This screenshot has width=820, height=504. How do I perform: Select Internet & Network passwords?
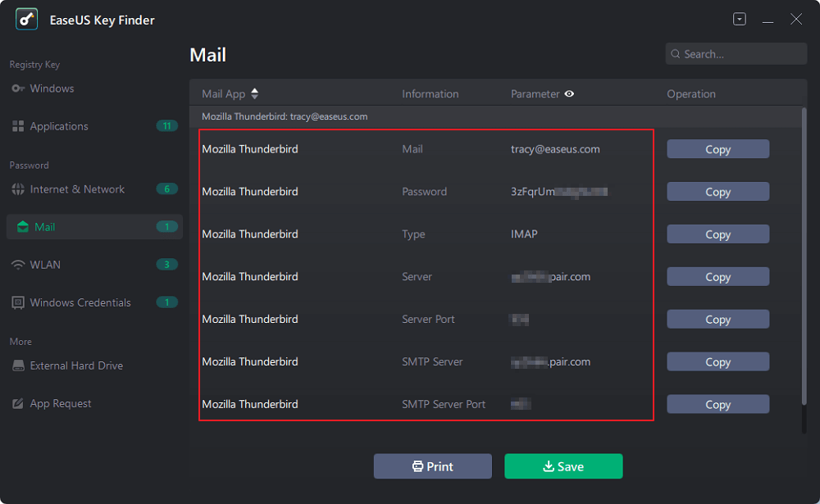coord(94,189)
